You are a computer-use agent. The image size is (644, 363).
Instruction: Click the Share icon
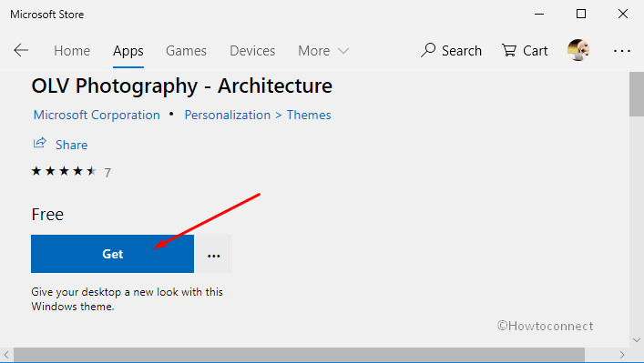coord(40,143)
